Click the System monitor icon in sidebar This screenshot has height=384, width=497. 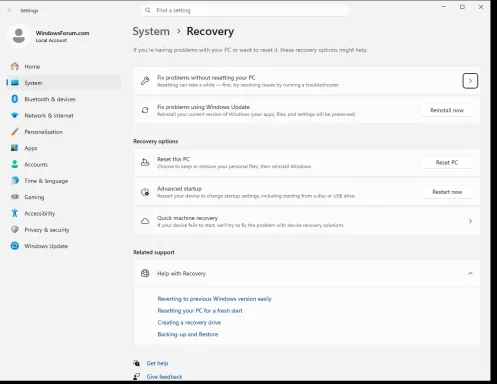15,83
